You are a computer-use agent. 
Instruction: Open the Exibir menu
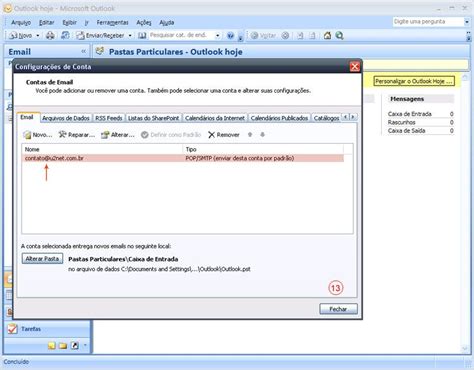pyautogui.click(x=69, y=22)
